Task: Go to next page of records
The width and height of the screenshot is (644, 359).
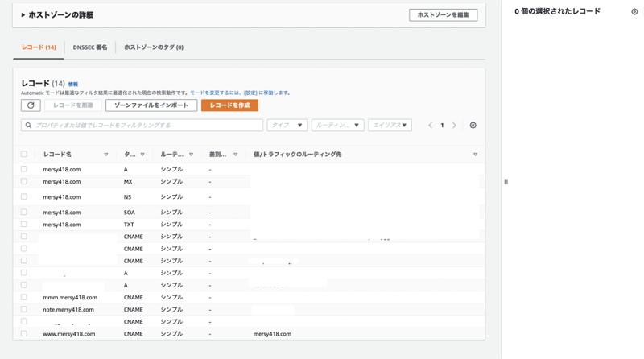Action: [x=454, y=126]
